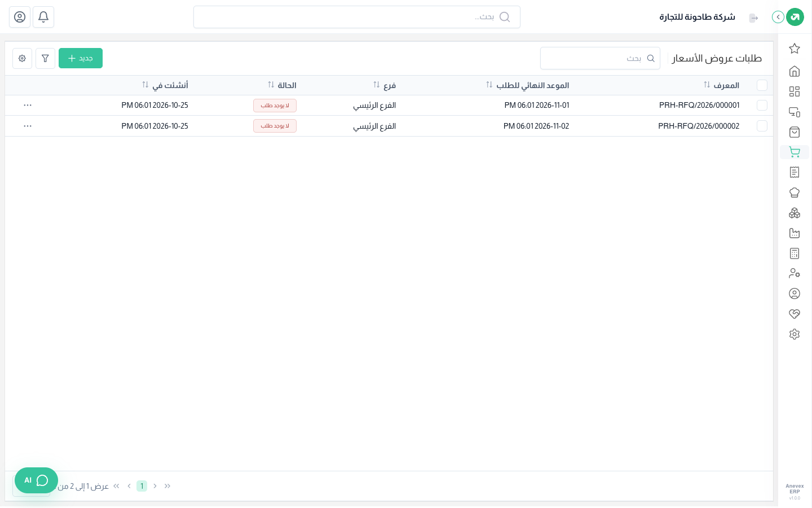Viewport: 812px width, 508px height.
Task: Open the settings gear icon in the sidebar
Action: pyautogui.click(x=795, y=334)
